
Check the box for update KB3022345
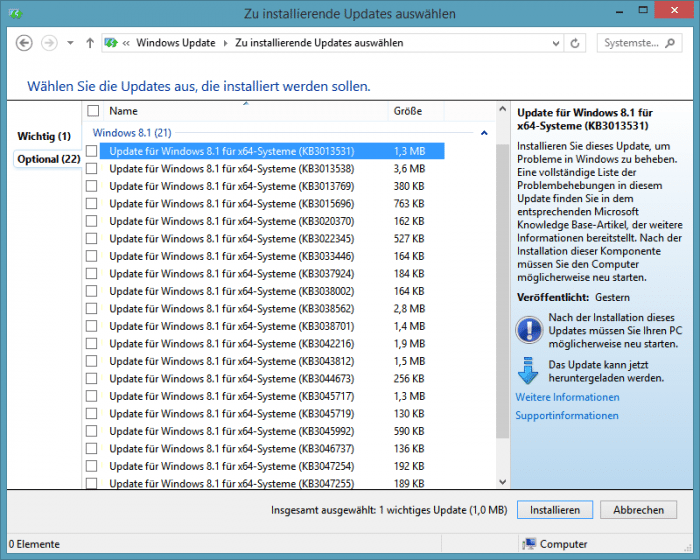click(92, 238)
